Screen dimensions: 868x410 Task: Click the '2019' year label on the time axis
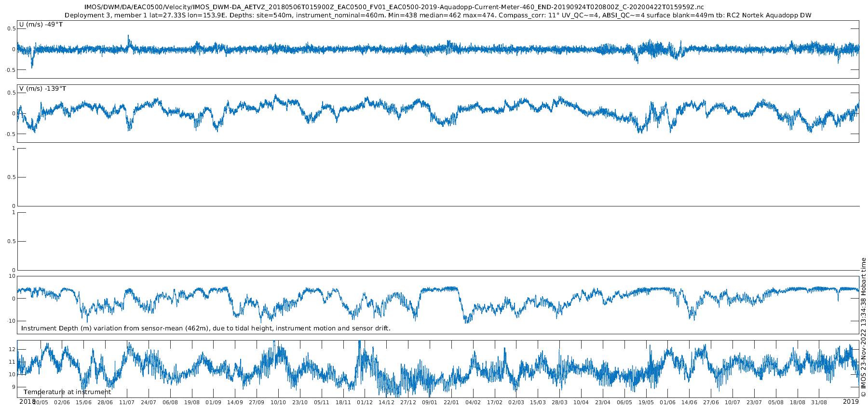click(x=851, y=401)
